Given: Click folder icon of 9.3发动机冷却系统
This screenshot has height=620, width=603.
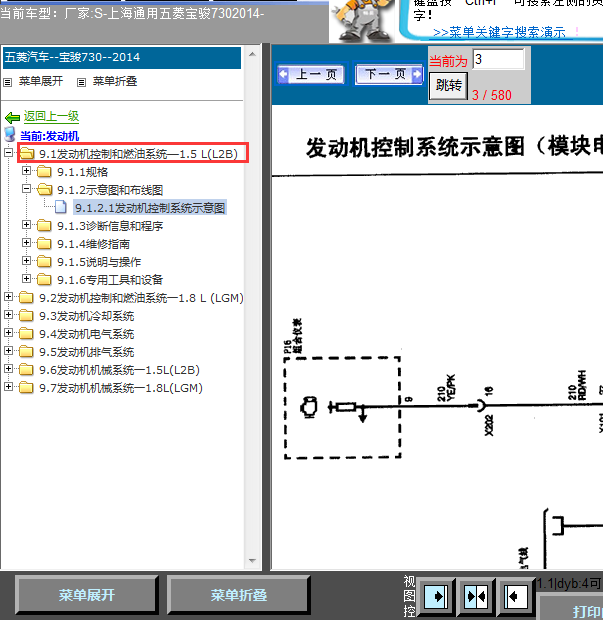Looking at the screenshot, I should tap(26, 316).
